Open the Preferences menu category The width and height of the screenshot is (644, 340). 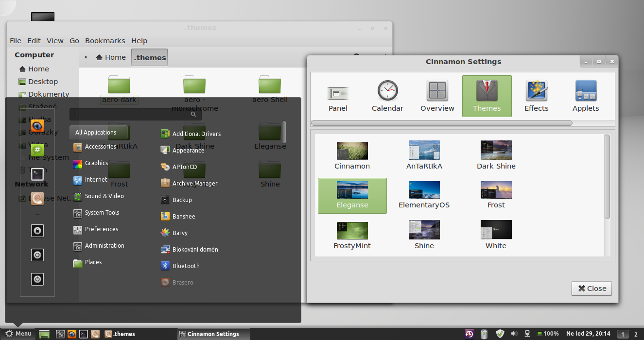click(x=96, y=229)
